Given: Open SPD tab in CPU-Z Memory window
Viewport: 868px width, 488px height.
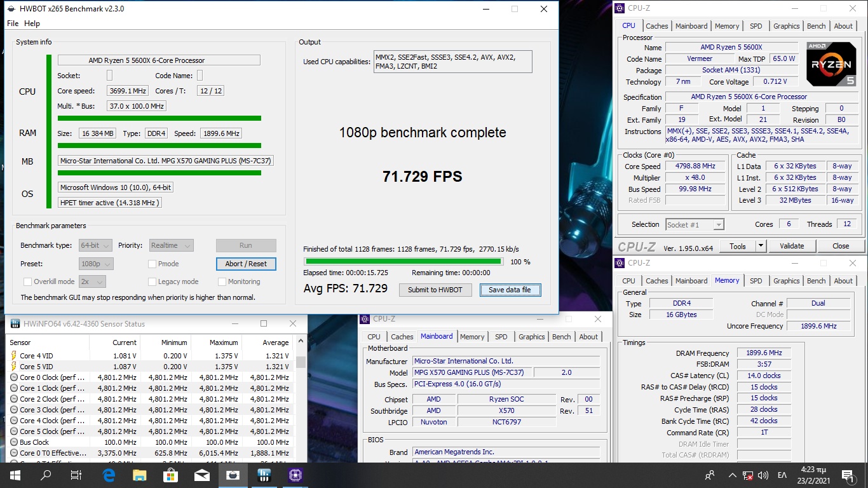Looking at the screenshot, I should click(756, 281).
